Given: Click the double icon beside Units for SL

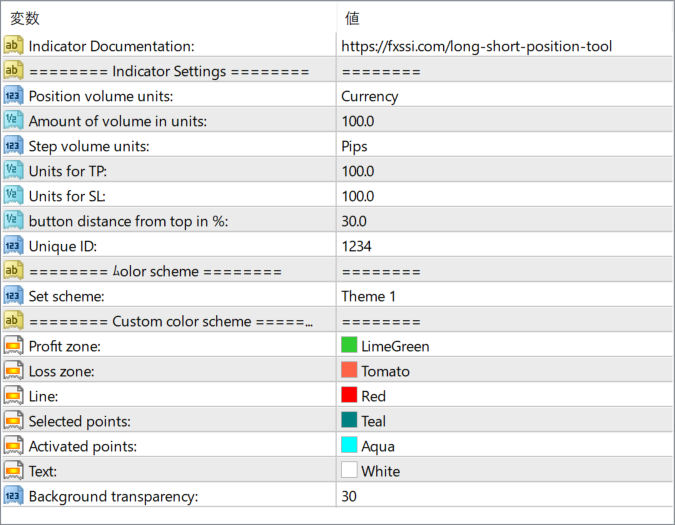Looking at the screenshot, I should tap(13, 196).
